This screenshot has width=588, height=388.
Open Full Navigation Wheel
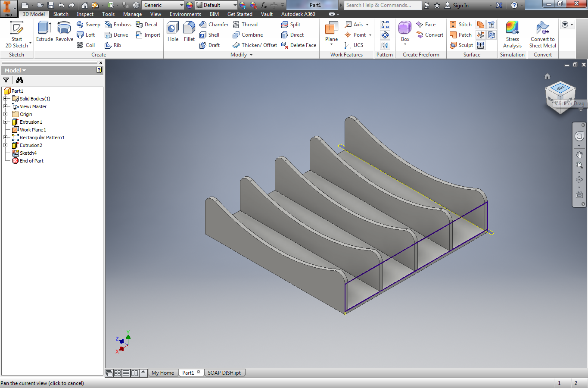pyautogui.click(x=579, y=136)
